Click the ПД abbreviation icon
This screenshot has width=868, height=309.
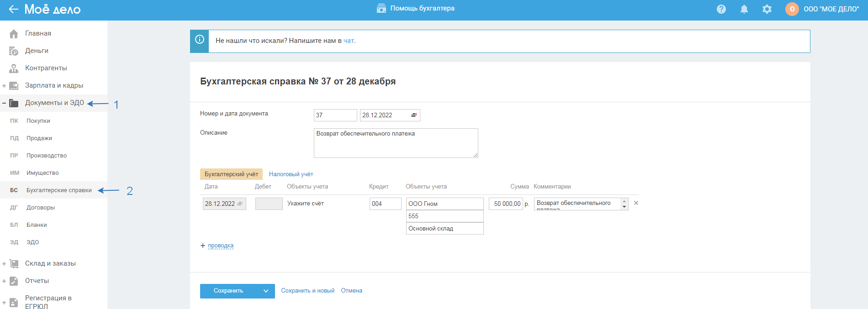[x=14, y=138]
